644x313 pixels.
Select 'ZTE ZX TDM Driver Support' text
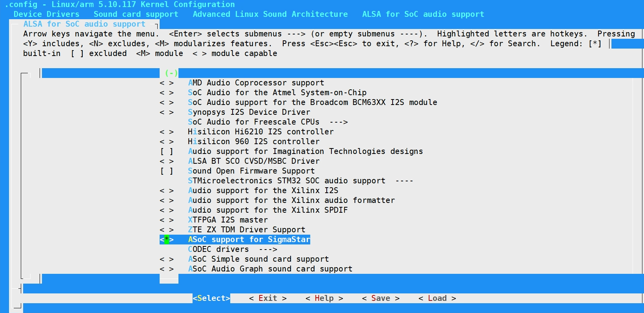coord(247,230)
